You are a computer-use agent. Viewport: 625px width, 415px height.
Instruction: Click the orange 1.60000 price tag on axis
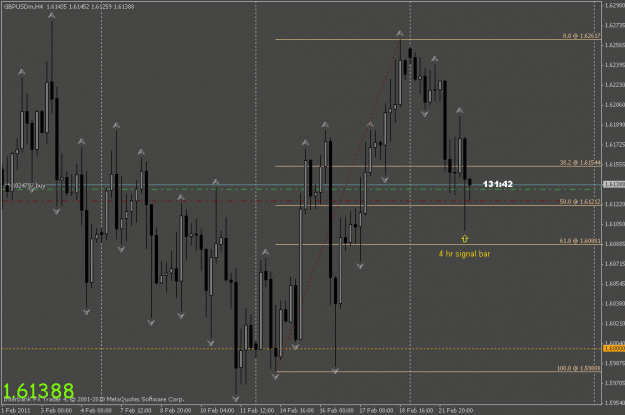pos(614,348)
